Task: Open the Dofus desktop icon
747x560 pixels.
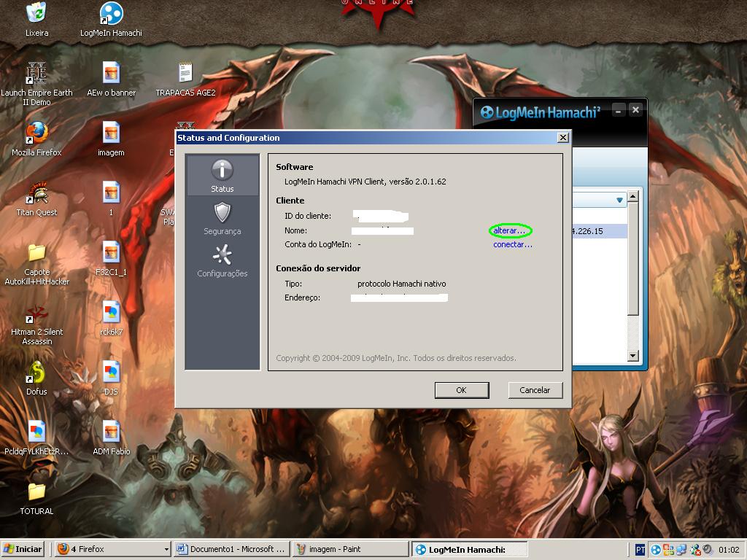Action: click(x=36, y=373)
